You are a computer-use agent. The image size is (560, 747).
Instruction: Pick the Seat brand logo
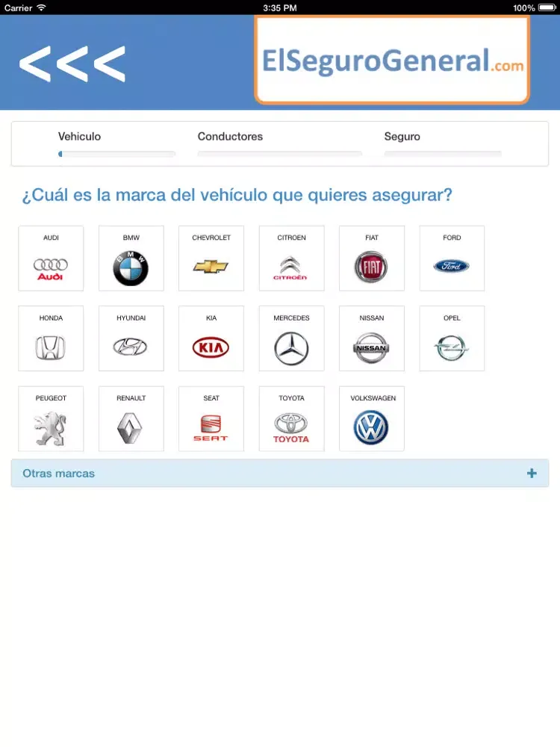(211, 428)
